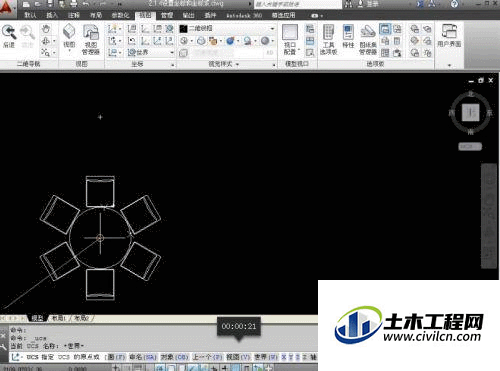Click the Undo arrow in quick access toolbar
Image resolution: width=500 pixels, height=371 pixels.
tap(86, 4)
